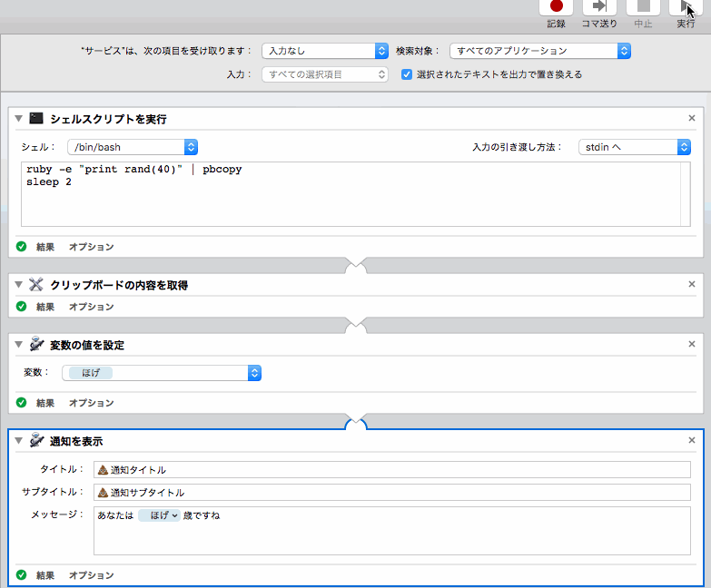Open the すべてのアプリケーション dropdown
711x588 pixels.
click(x=540, y=51)
